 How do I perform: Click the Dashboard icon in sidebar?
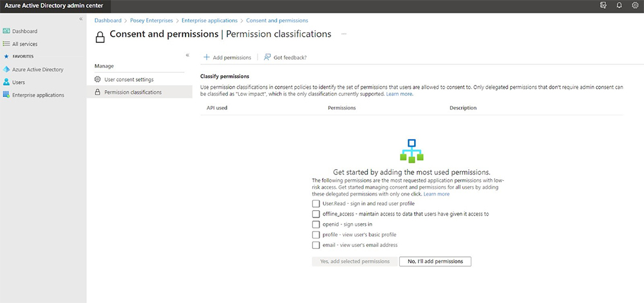pos(6,31)
